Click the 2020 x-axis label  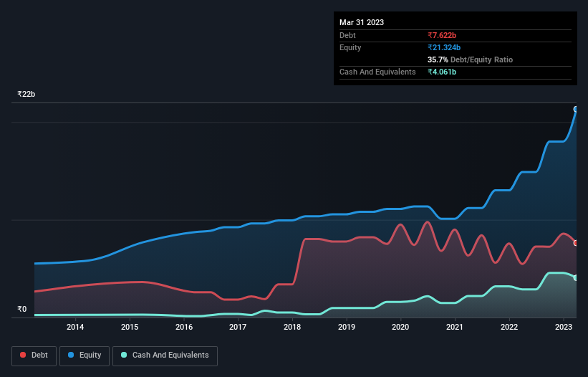click(400, 327)
